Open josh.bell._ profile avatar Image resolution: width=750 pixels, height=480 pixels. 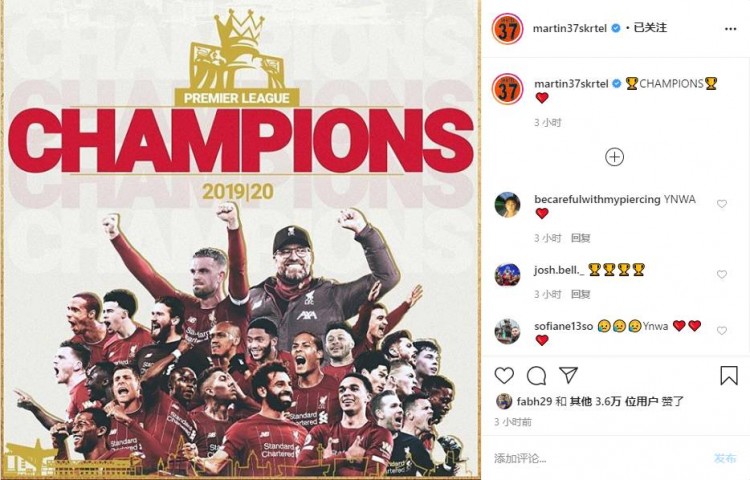click(x=507, y=275)
